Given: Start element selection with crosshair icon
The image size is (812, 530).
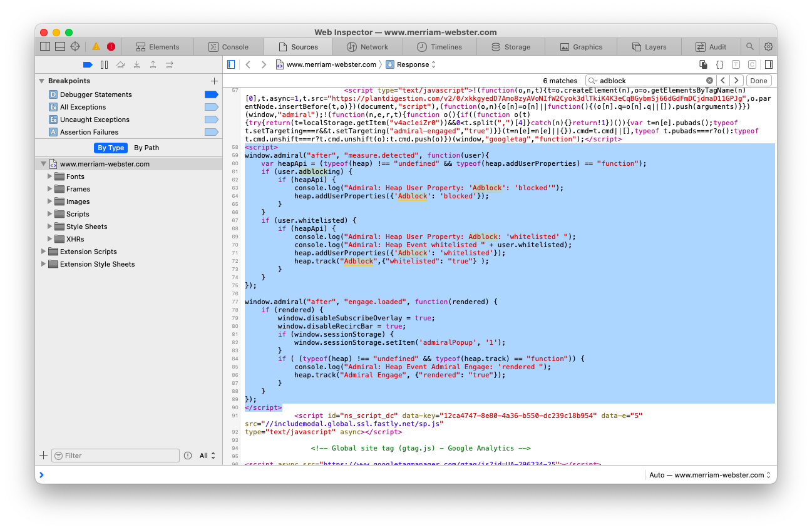Looking at the screenshot, I should pyautogui.click(x=75, y=46).
